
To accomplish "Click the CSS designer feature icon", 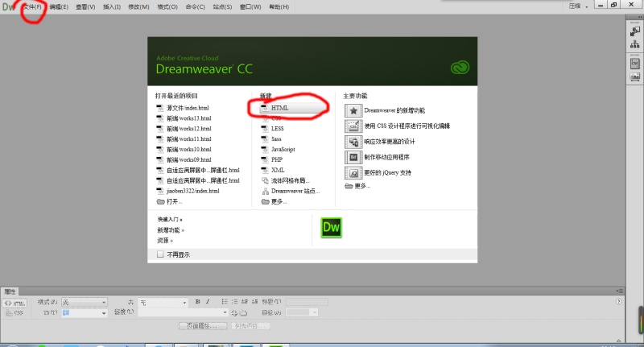I will click(x=353, y=126).
